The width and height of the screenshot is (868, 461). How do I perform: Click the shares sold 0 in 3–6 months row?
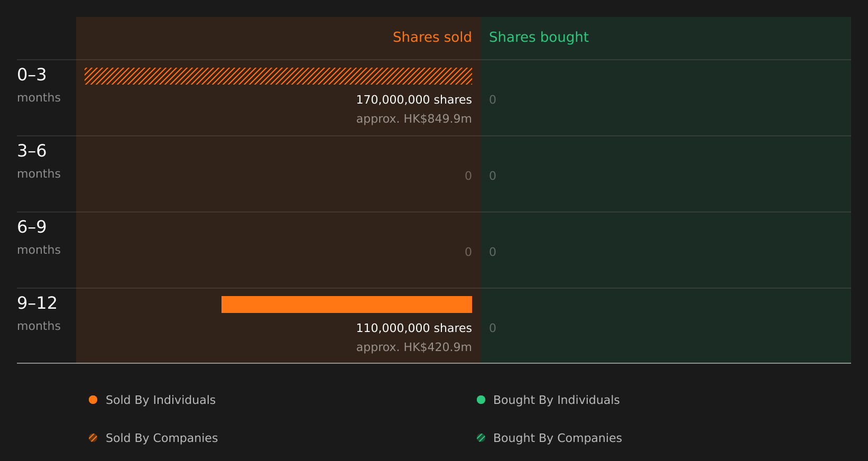pos(468,176)
